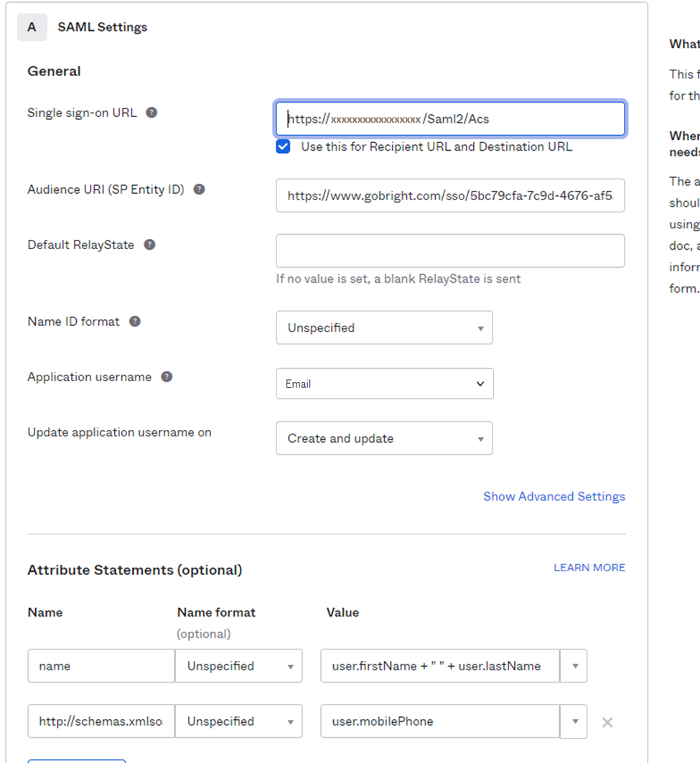Click help icon beside Audience URI label
The width and height of the screenshot is (700, 763).
(x=200, y=189)
